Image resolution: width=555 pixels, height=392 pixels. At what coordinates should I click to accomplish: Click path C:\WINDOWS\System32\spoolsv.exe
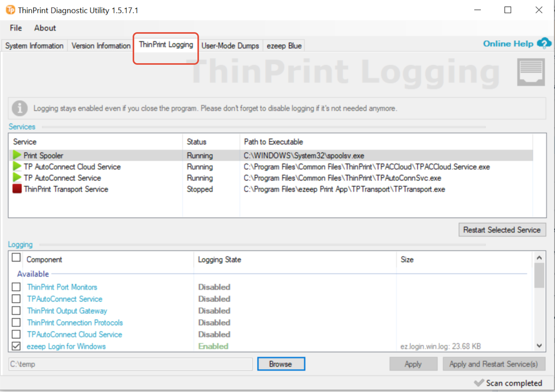pos(304,155)
